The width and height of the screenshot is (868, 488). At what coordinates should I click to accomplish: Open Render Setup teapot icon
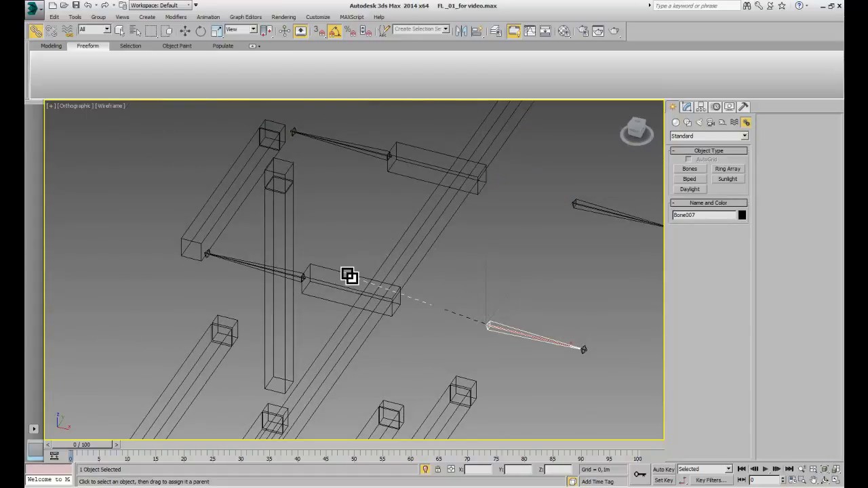(583, 30)
